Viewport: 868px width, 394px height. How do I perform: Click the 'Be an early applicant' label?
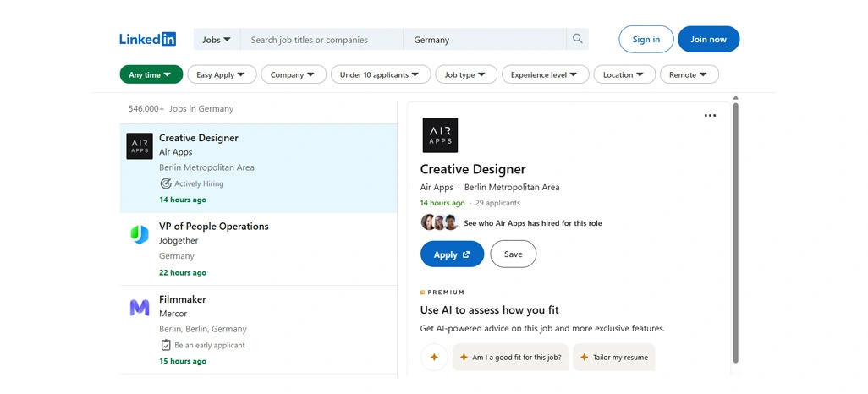click(209, 345)
